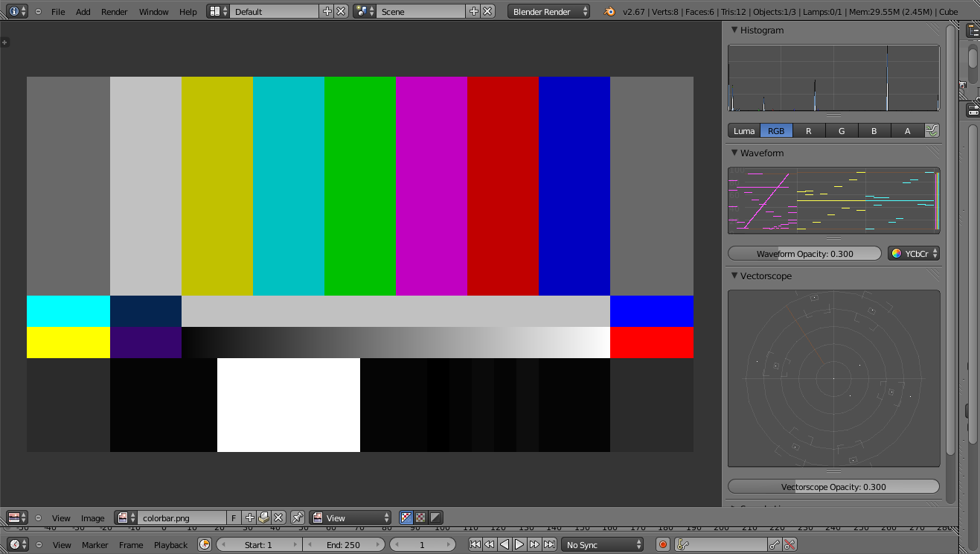Select RGB histogram mode
This screenshot has width=980, height=554.
click(x=776, y=130)
